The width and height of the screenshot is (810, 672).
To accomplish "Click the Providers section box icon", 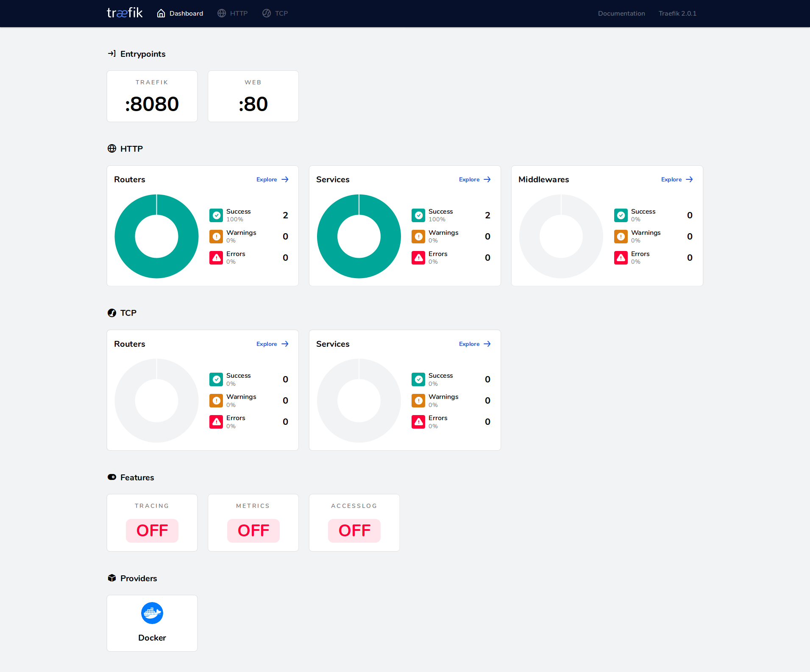I will tap(112, 578).
